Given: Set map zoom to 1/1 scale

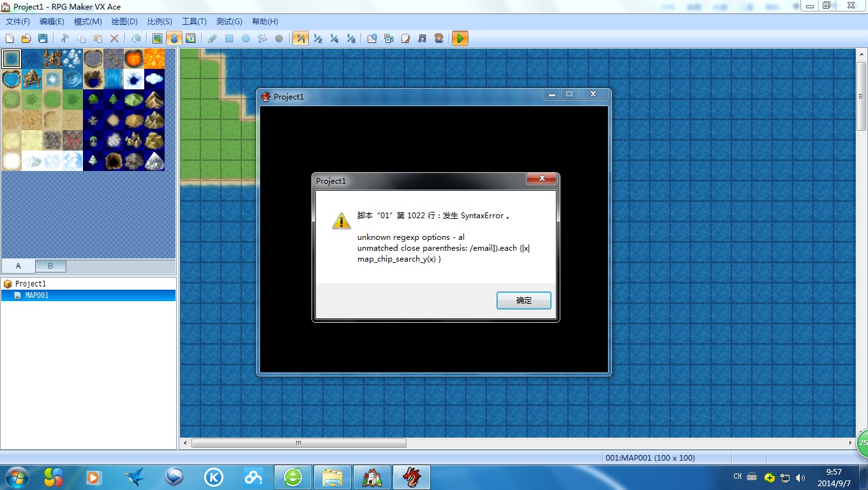Looking at the screenshot, I should [300, 38].
